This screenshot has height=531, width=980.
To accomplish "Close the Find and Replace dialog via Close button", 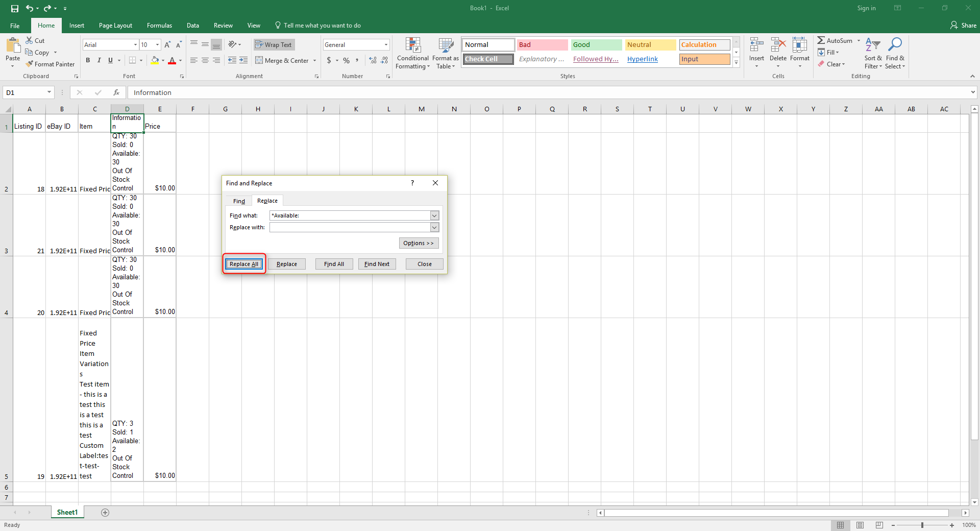I will pyautogui.click(x=424, y=264).
